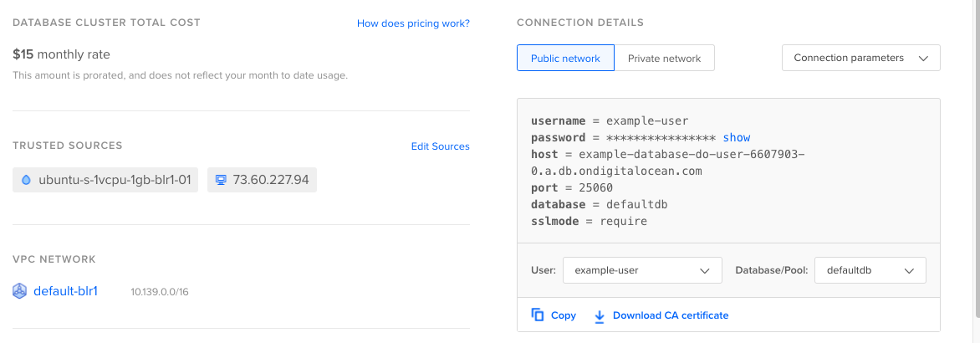Click the masked password asterisks
The width and height of the screenshot is (980, 343).
pos(661,138)
